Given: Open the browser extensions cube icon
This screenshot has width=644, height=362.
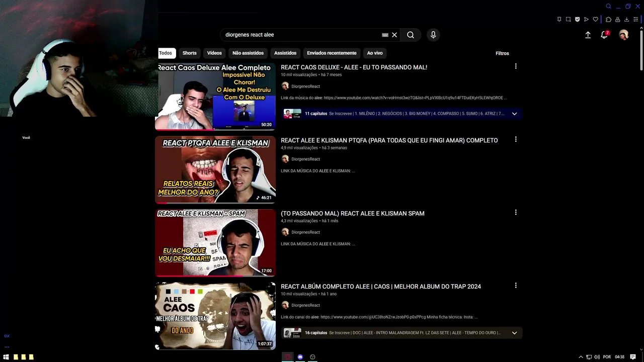Looking at the screenshot, I should pos(608,20).
